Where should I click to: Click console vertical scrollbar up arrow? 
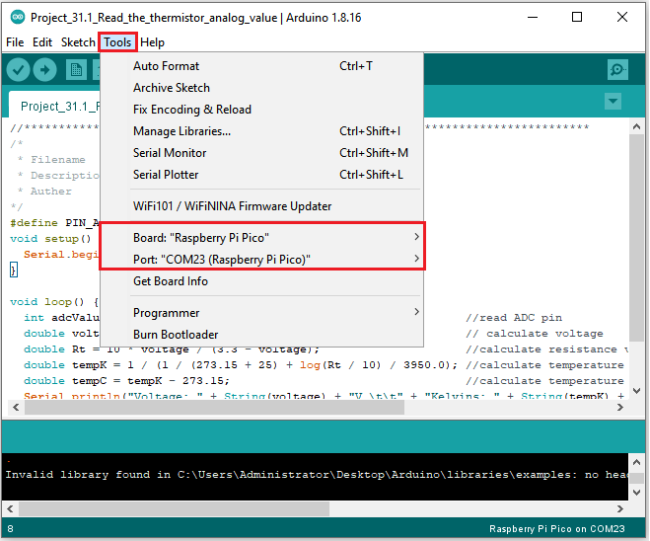[x=637, y=462]
